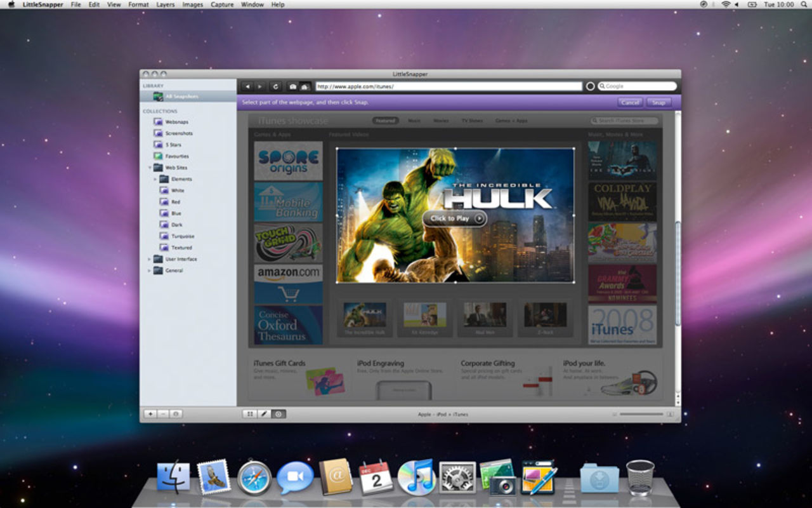
Task: Expand the Elements folder
Action: point(155,179)
